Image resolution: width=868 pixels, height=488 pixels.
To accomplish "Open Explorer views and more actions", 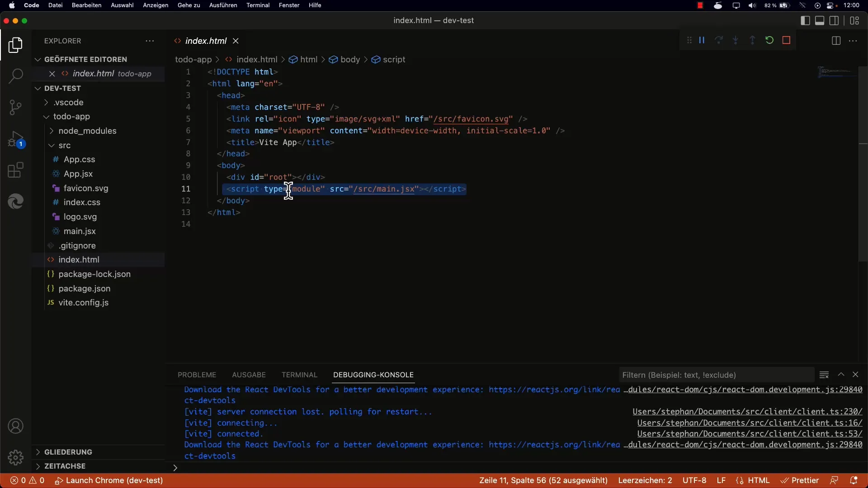I will coord(150,41).
